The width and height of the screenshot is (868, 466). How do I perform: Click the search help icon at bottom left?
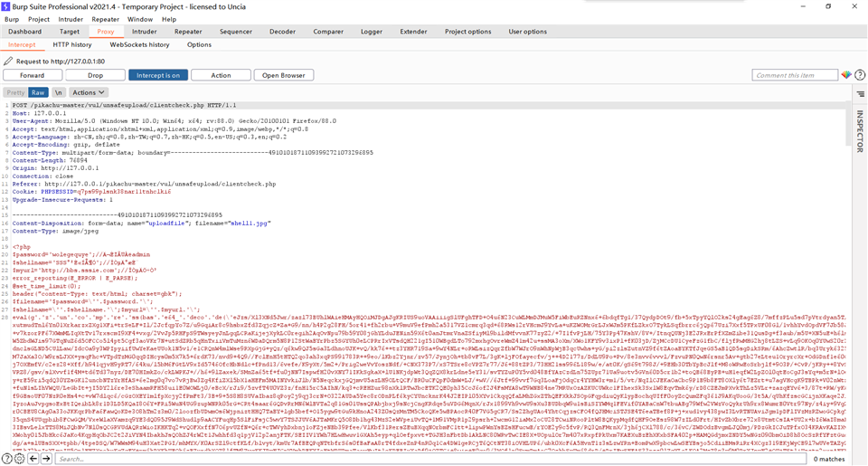6,458
